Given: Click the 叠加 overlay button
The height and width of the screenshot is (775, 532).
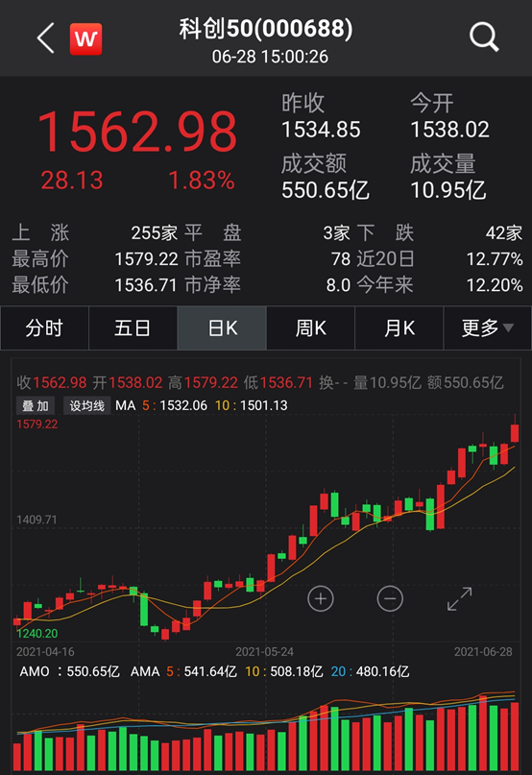Looking at the screenshot, I should tap(36, 406).
